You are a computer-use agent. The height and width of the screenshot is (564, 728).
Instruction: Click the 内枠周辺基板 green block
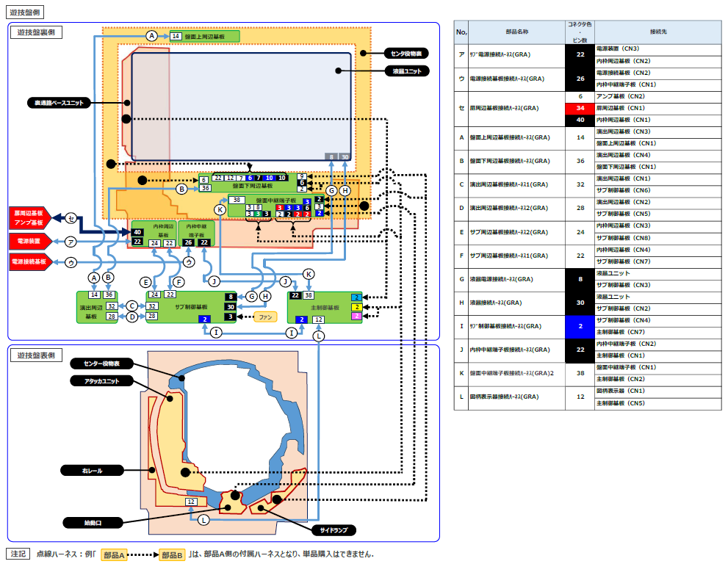[154, 234]
